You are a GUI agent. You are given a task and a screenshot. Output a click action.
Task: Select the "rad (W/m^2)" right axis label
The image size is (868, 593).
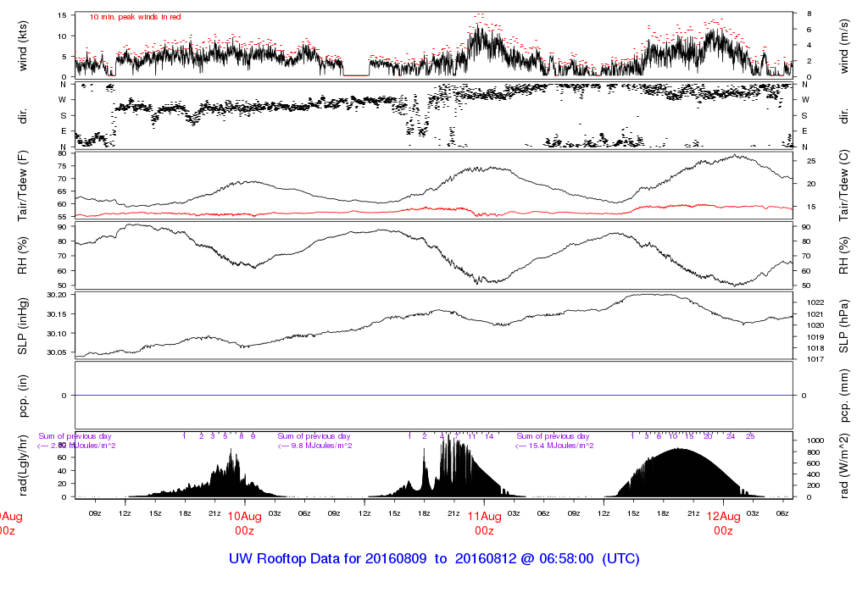tap(845, 466)
